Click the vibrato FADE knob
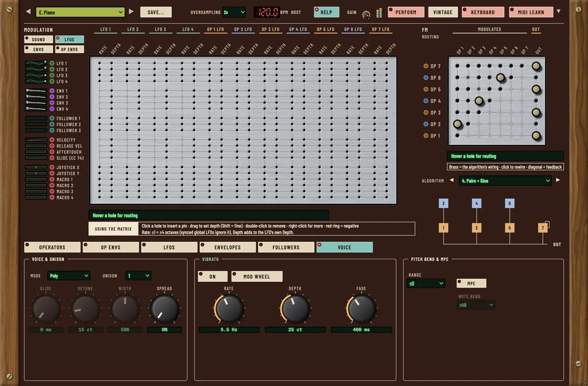The height and width of the screenshot is (386, 588). [x=361, y=309]
